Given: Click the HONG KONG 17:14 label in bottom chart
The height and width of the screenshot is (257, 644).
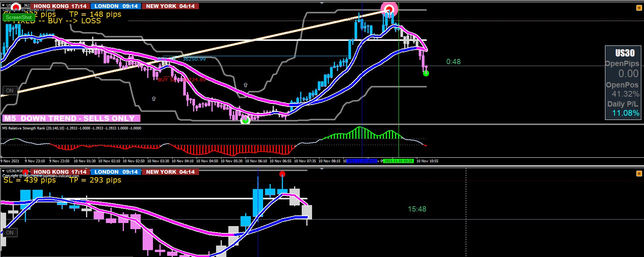Looking at the screenshot, I should point(60,172).
